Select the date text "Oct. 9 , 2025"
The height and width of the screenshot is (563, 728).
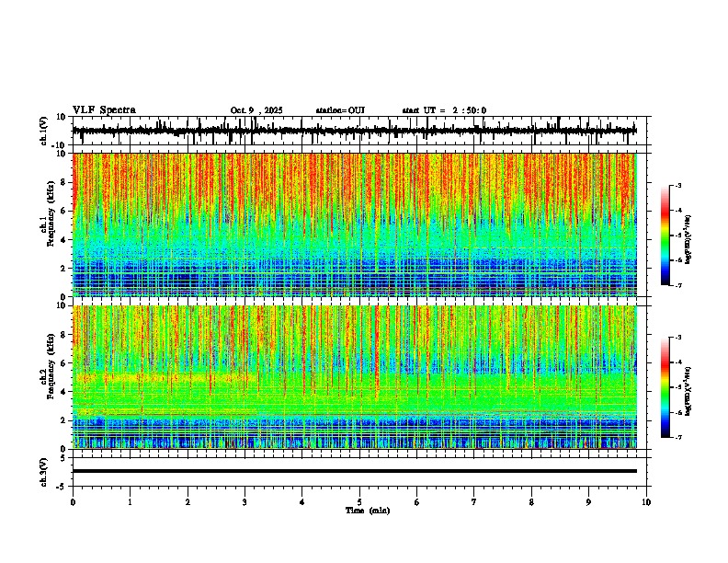pos(256,110)
